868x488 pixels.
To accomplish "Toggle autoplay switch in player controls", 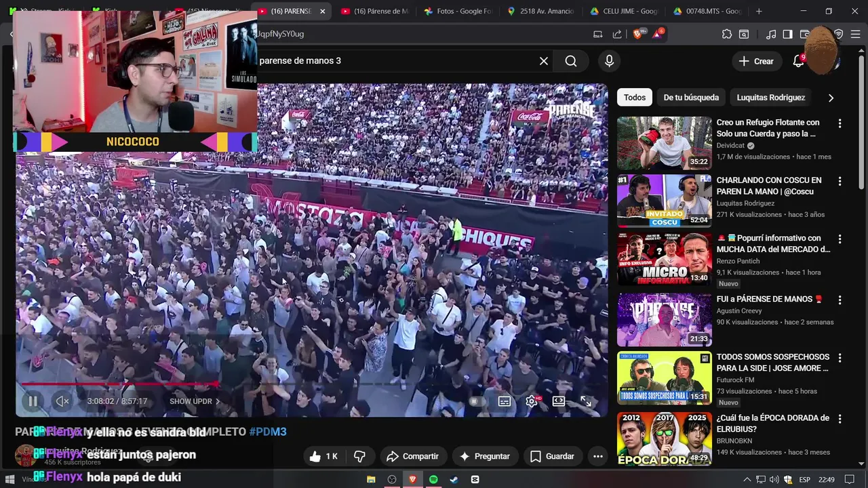I will click(x=476, y=401).
